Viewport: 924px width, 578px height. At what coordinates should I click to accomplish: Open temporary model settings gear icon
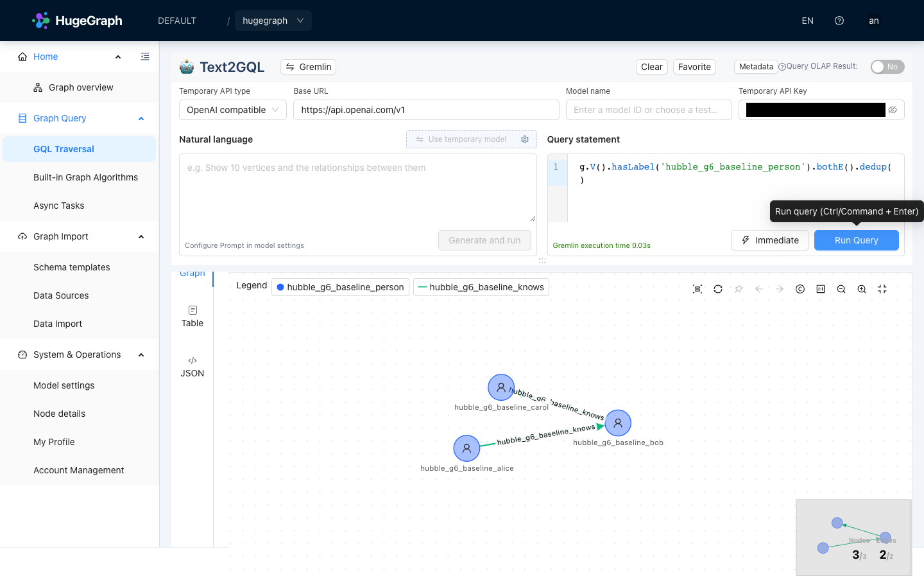tap(525, 139)
